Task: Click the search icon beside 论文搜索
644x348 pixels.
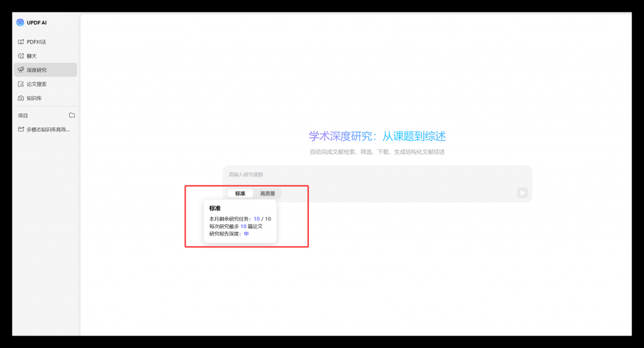Action: point(21,84)
